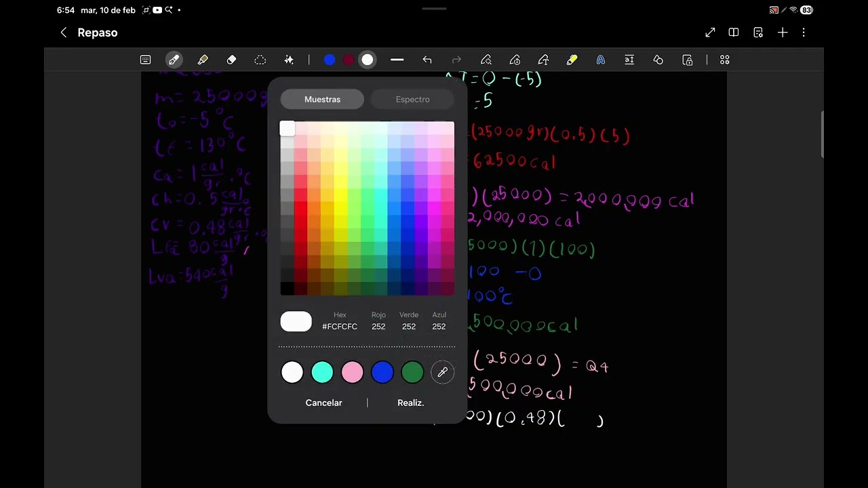Select the turquoise recent color circle
The height and width of the screenshot is (488, 868).
click(322, 372)
